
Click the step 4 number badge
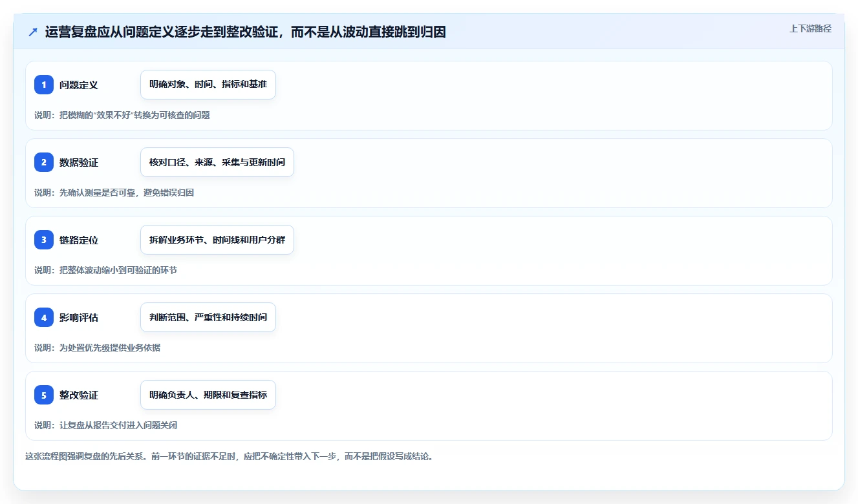44,317
